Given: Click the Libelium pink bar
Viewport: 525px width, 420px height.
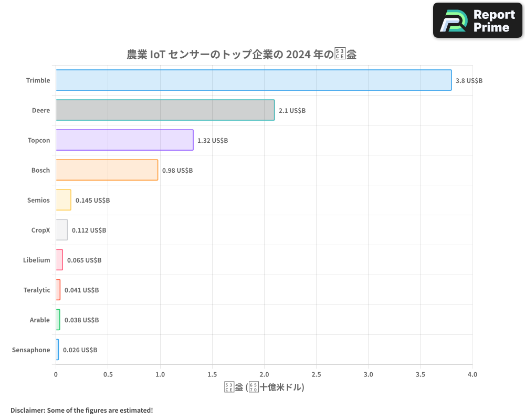Looking at the screenshot, I should 59,260.
